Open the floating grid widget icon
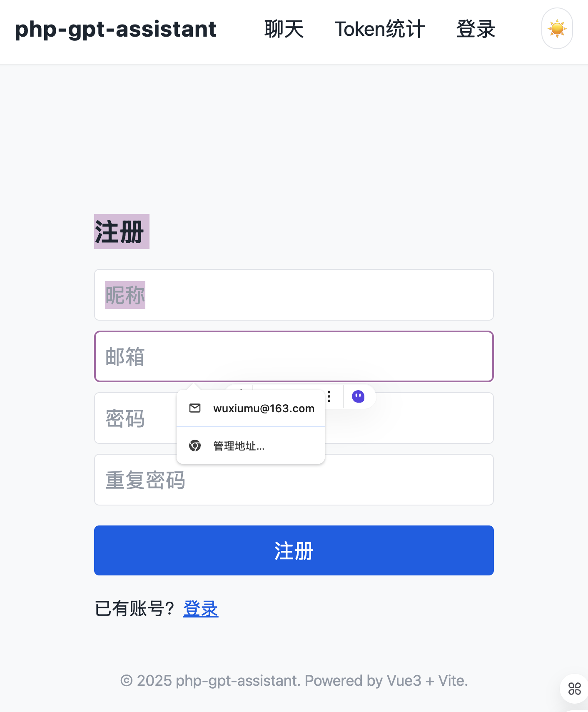This screenshot has width=588, height=712. pyautogui.click(x=574, y=689)
